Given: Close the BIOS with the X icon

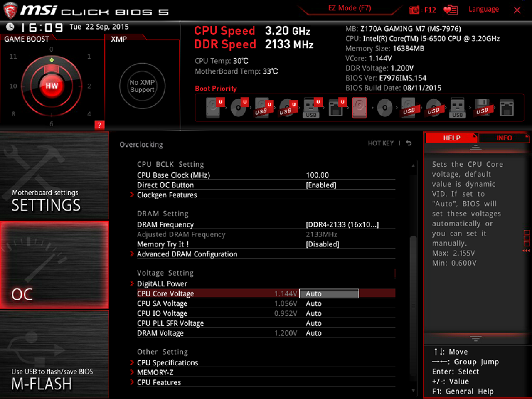Looking at the screenshot, I should (517, 10).
